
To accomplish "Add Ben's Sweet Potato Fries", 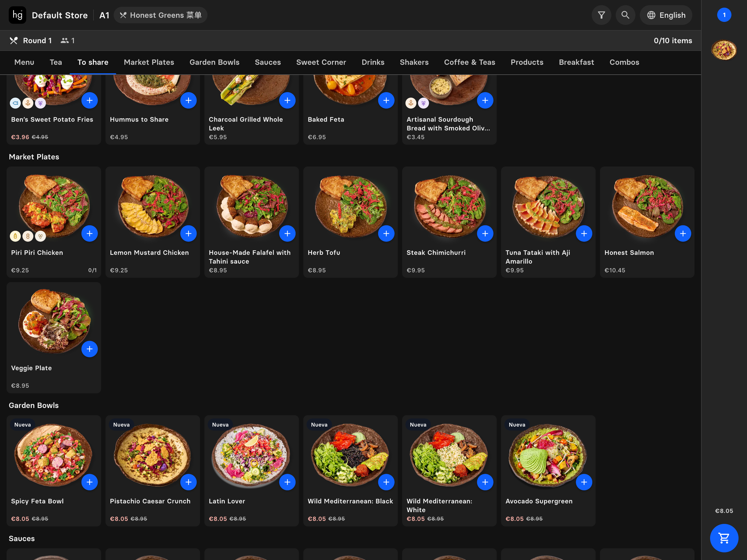I will 89,100.
